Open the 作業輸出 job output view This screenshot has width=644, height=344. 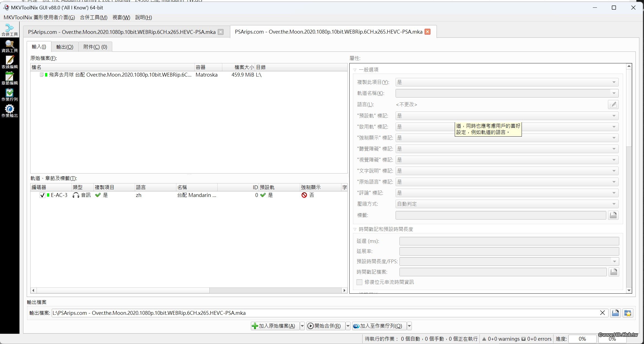pyautogui.click(x=10, y=111)
